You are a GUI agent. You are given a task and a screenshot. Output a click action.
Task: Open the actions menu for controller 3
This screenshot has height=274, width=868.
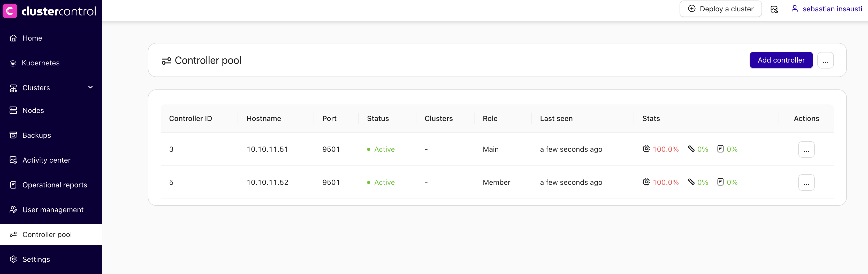click(x=806, y=149)
